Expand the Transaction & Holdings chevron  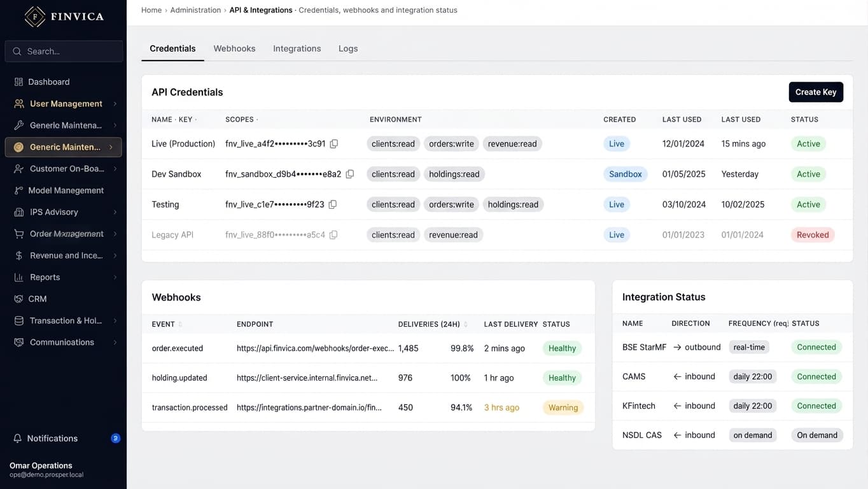coord(115,320)
